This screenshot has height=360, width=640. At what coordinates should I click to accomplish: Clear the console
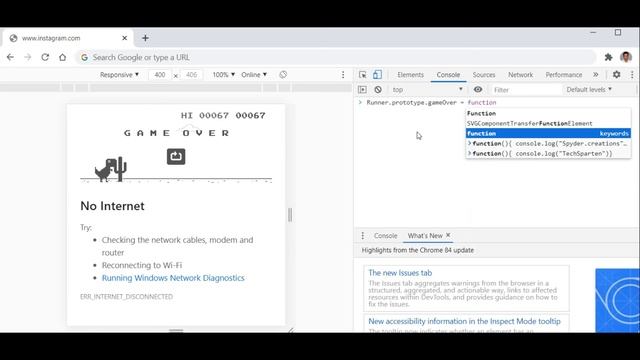click(x=378, y=89)
